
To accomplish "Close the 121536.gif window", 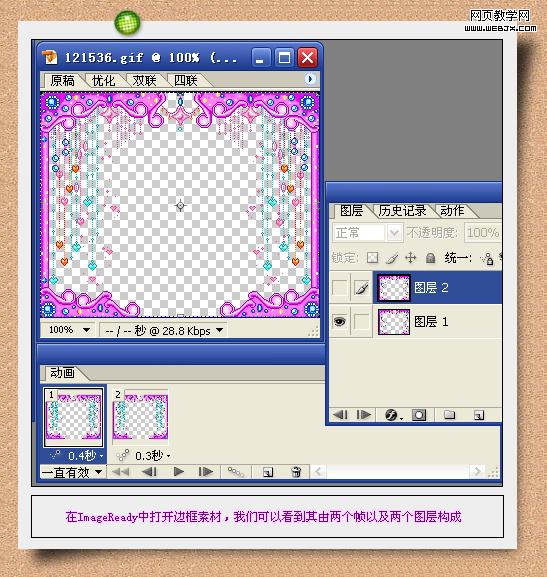I will [307, 58].
